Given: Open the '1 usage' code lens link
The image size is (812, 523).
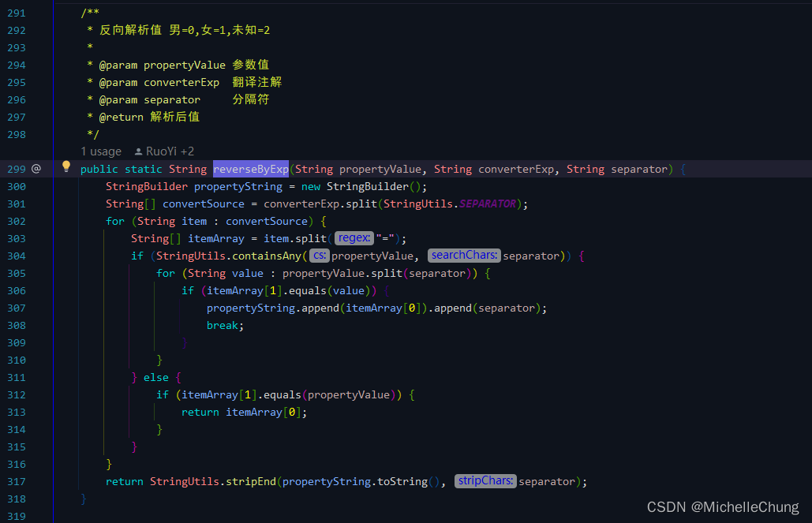Looking at the screenshot, I should pyautogui.click(x=101, y=151).
